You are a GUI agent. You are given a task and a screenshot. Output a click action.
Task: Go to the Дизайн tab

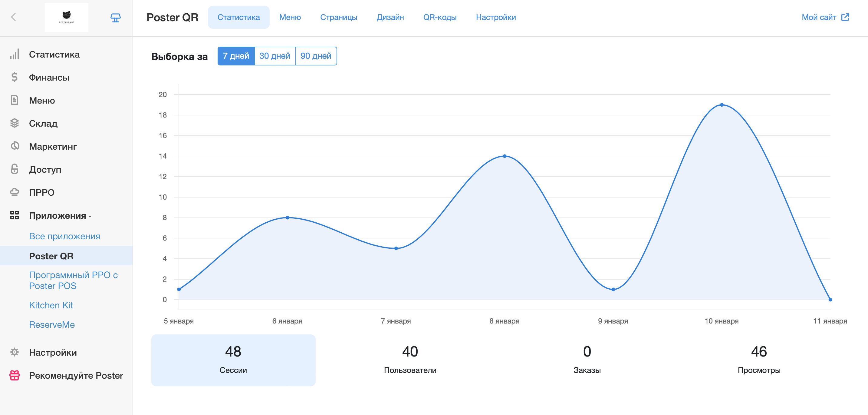(390, 17)
